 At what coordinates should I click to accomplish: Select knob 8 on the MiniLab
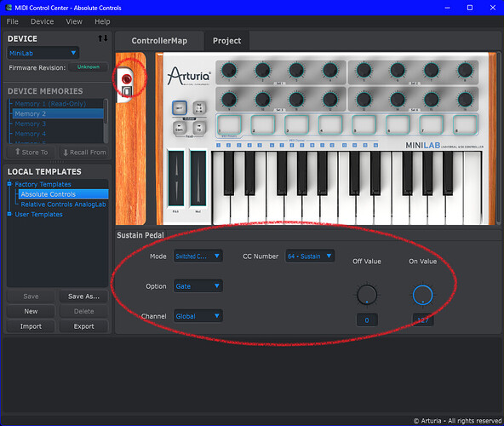(x=465, y=70)
